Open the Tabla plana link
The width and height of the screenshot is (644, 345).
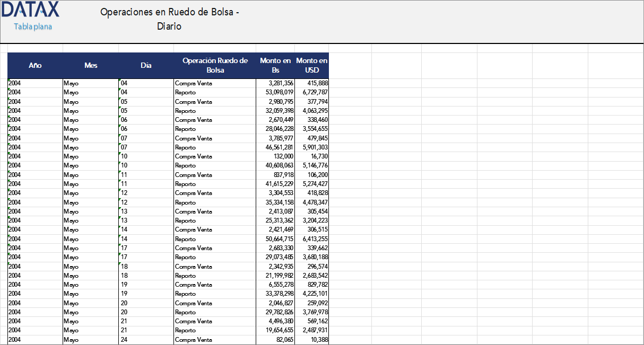[x=32, y=25]
